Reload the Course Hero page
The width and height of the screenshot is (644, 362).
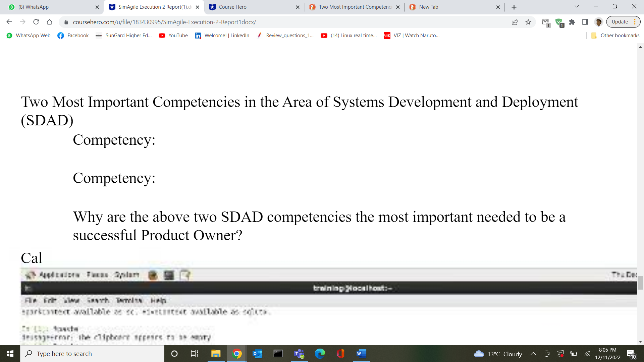click(x=36, y=22)
